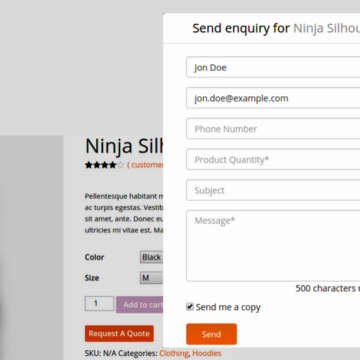Open the Size dropdown showing M
This screenshot has height=360, width=360.
click(151, 278)
